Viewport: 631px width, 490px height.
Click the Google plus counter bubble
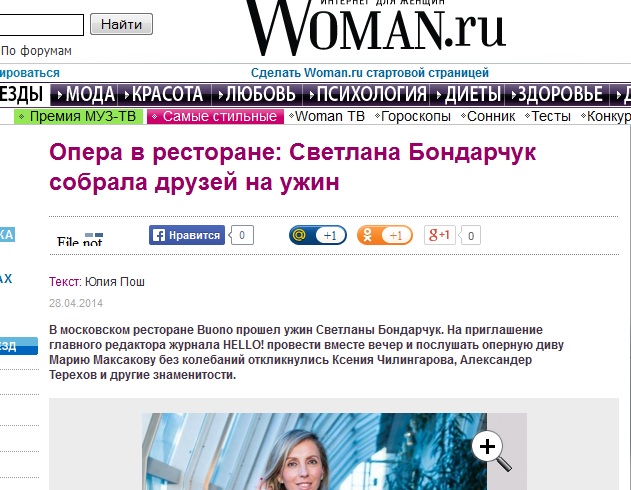coord(470,236)
